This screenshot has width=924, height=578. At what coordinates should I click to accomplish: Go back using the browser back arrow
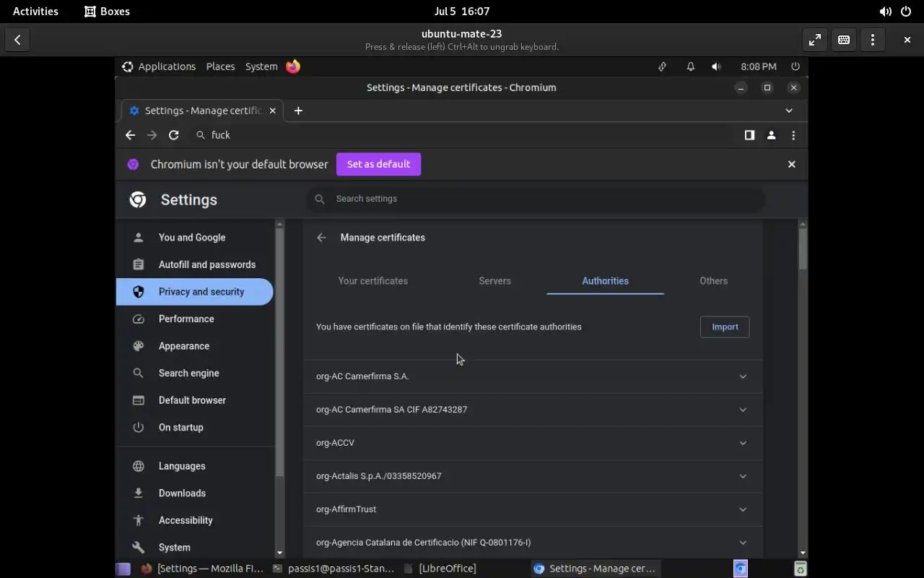(130, 135)
